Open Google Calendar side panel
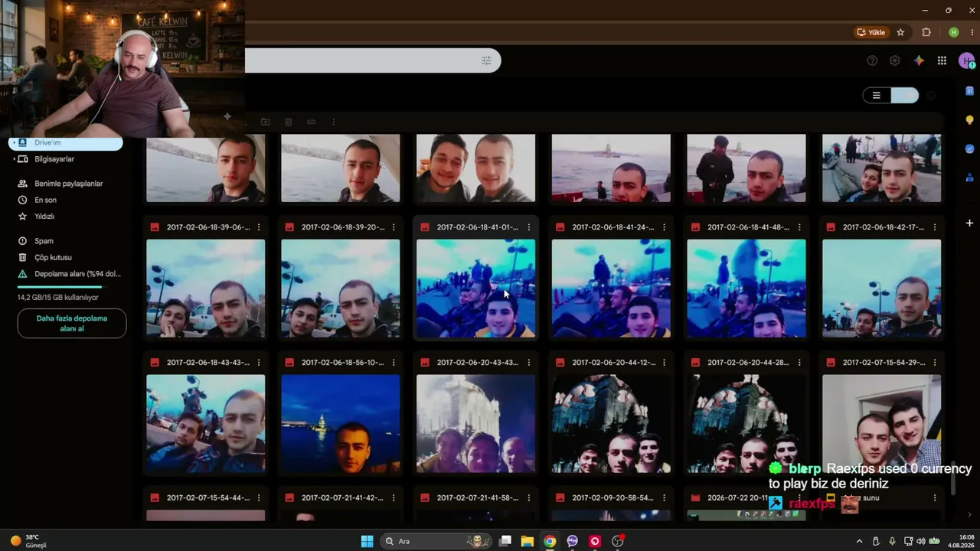This screenshot has height=551, width=980. (x=969, y=92)
